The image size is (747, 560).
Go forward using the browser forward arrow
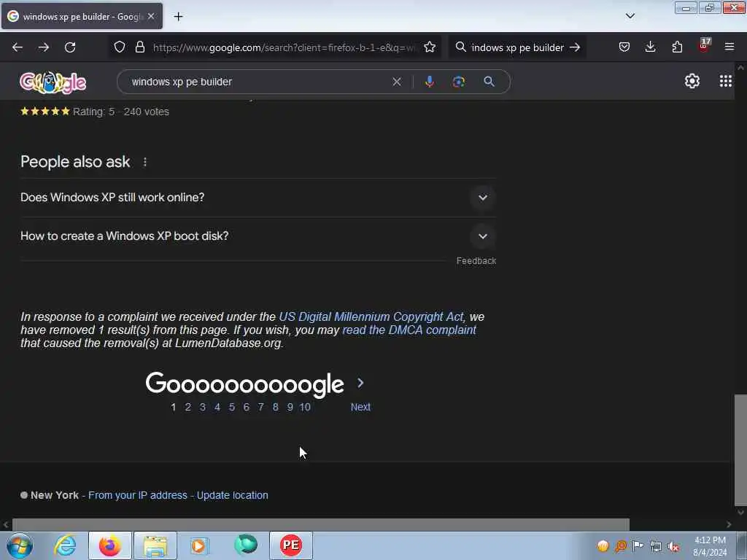pyautogui.click(x=44, y=47)
